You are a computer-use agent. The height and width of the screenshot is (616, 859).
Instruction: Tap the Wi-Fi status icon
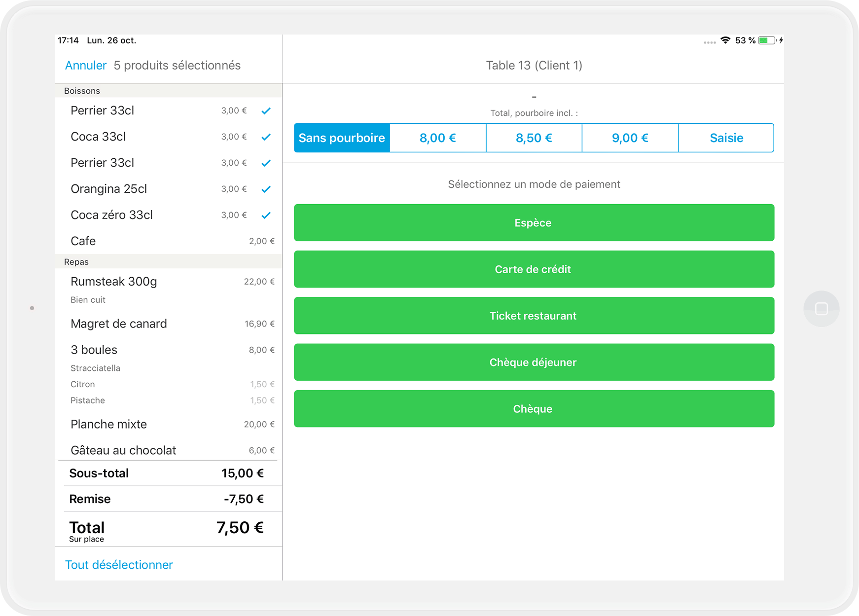coord(725,40)
